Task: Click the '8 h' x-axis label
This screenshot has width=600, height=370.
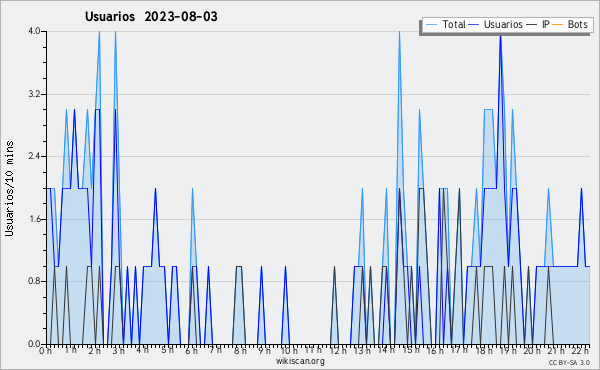Action: [x=240, y=350]
